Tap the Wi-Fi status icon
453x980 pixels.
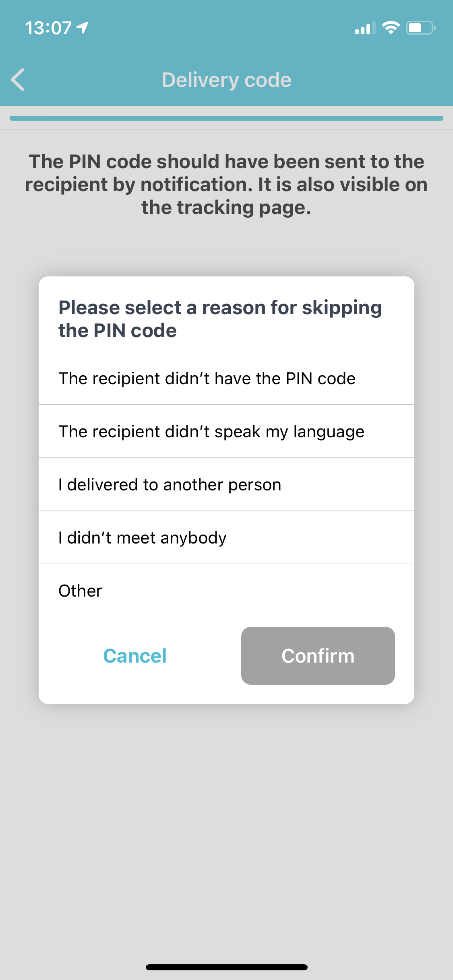[x=391, y=28]
